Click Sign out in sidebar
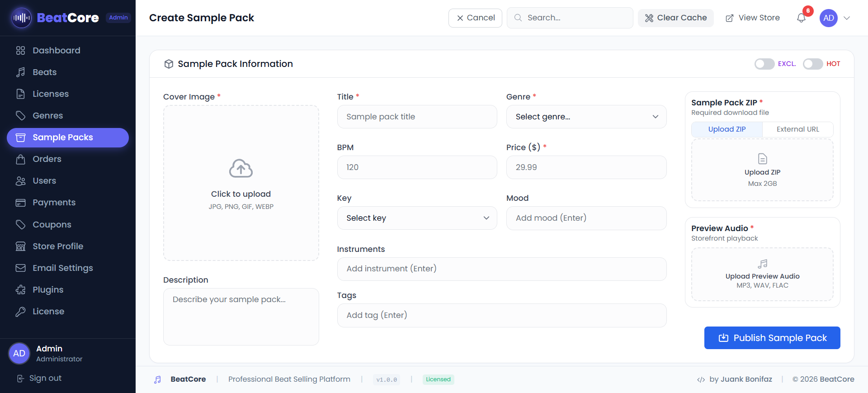 pyautogui.click(x=39, y=378)
